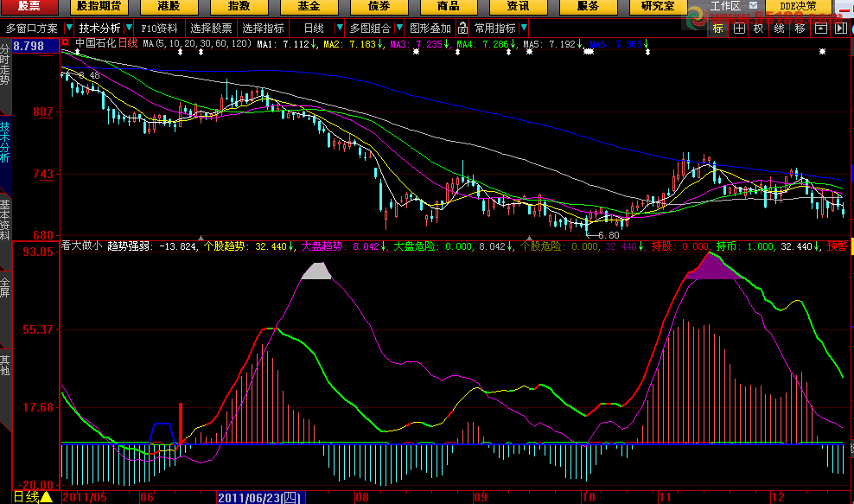Click the 选择指标 button
The width and height of the screenshot is (854, 504).
263,28
